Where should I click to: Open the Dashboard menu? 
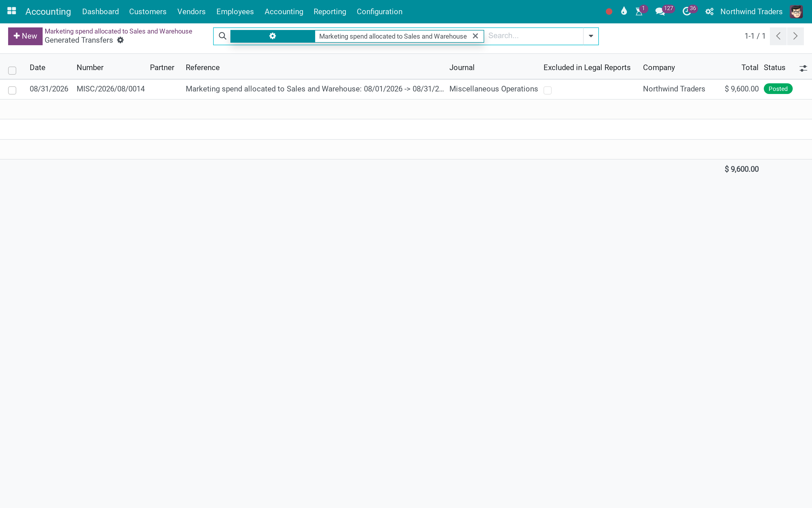(x=100, y=11)
